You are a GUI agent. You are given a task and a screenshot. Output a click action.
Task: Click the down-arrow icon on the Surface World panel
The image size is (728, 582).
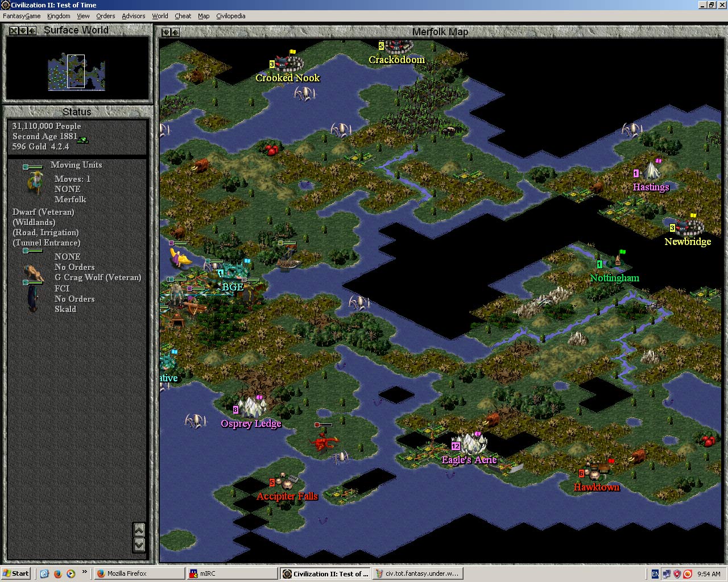pyautogui.click(x=23, y=30)
